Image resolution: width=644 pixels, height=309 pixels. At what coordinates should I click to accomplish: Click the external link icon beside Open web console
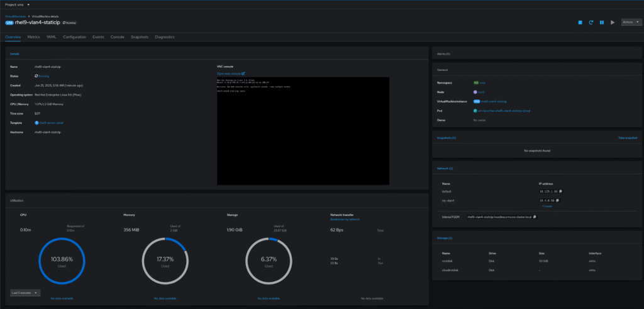[x=243, y=74]
